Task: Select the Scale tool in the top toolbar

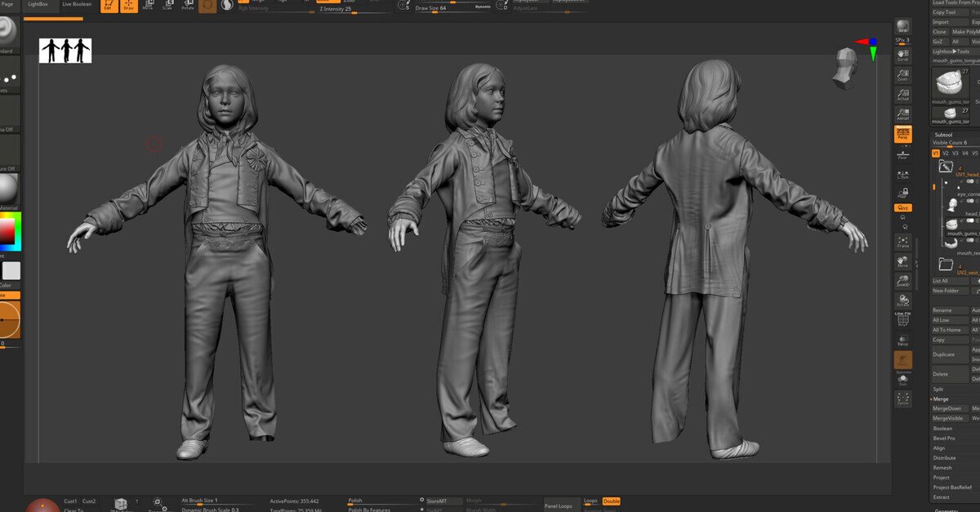Action: pyautogui.click(x=166, y=5)
